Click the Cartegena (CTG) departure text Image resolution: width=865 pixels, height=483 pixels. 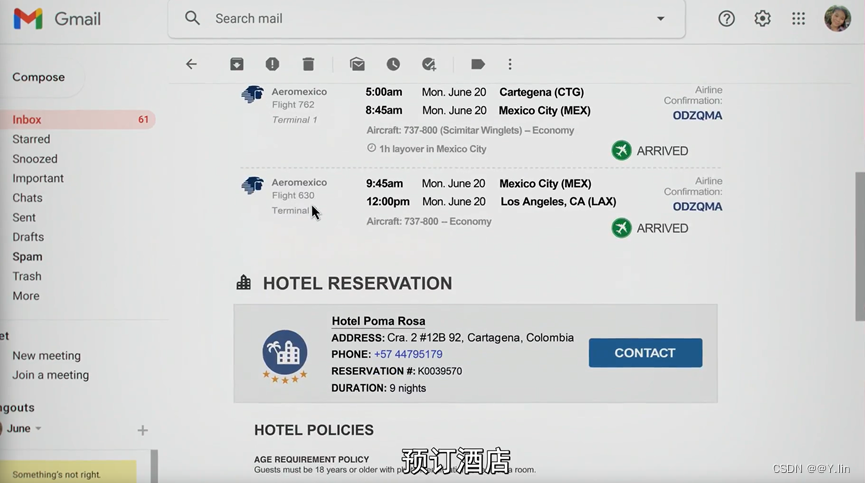[x=541, y=92]
